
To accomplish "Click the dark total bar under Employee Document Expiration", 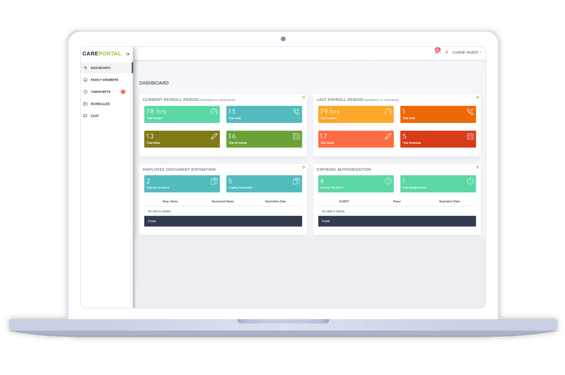I will click(223, 221).
